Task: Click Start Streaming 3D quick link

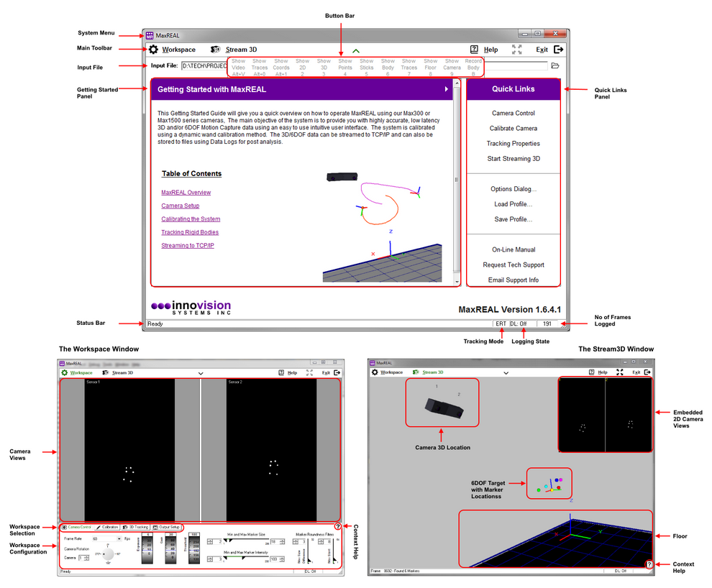Action: tap(513, 159)
